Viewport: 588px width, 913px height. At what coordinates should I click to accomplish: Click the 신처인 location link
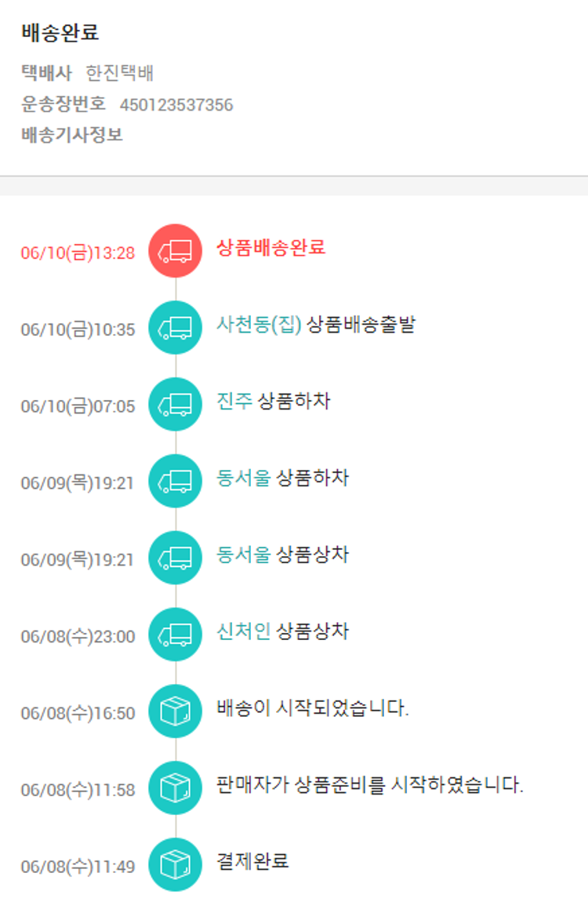(243, 631)
